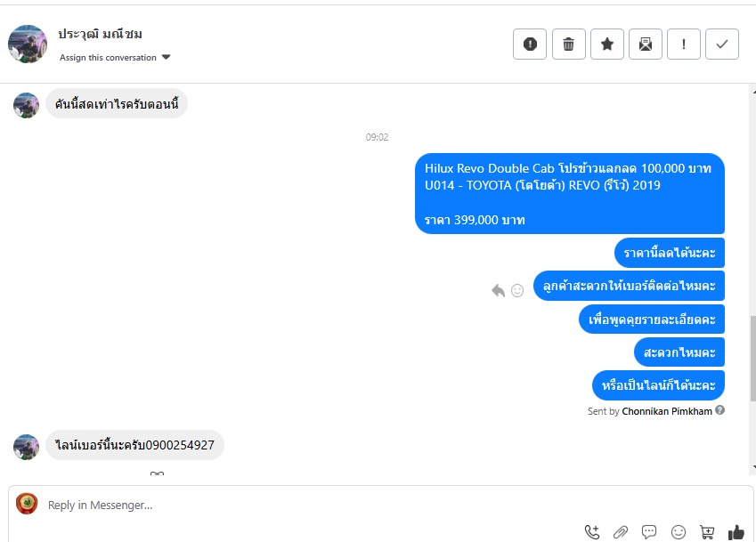The width and height of the screenshot is (756, 542).
Task: Open shopping cart order icon
Action: tap(707, 532)
